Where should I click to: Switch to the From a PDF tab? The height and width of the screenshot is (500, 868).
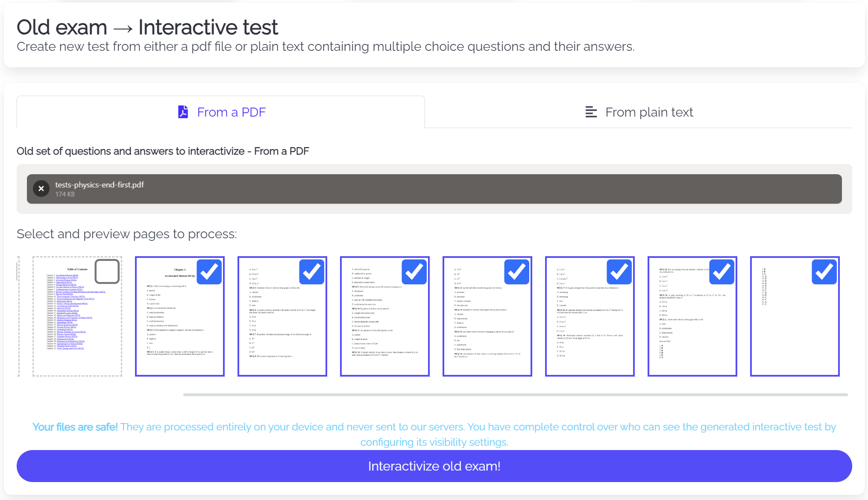coord(220,112)
